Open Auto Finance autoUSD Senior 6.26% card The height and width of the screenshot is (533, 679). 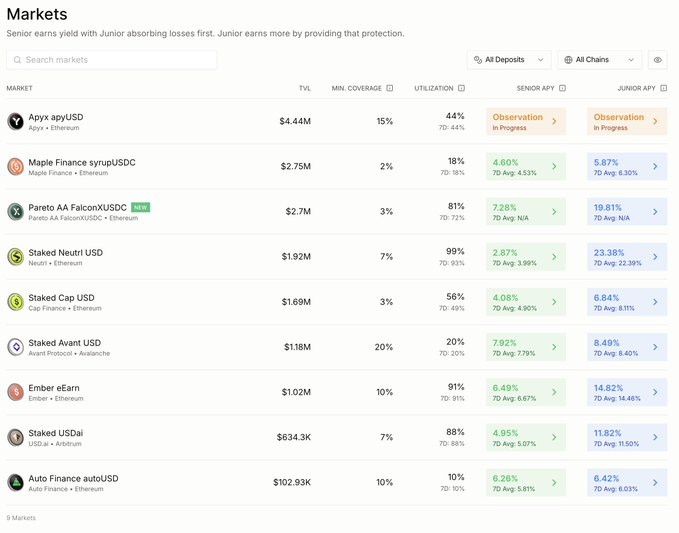click(x=526, y=482)
